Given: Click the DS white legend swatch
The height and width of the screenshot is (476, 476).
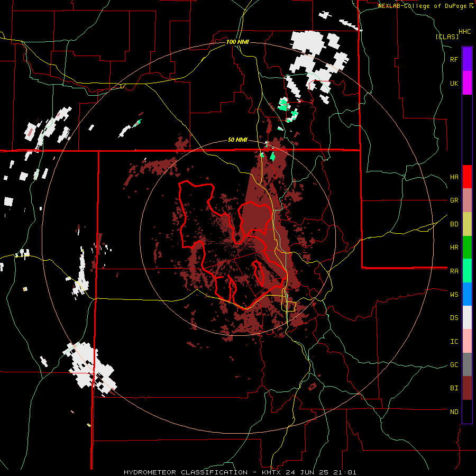Looking at the screenshot, I should click(x=467, y=317).
